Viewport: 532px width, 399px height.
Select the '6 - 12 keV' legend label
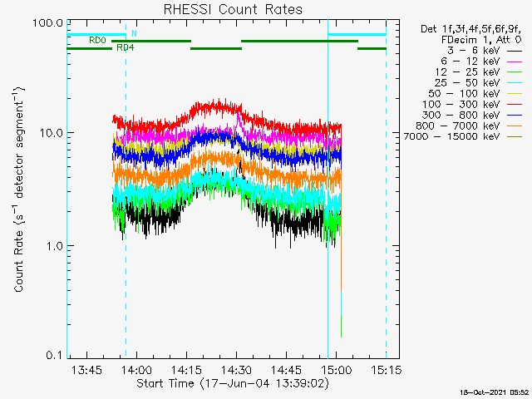point(470,62)
